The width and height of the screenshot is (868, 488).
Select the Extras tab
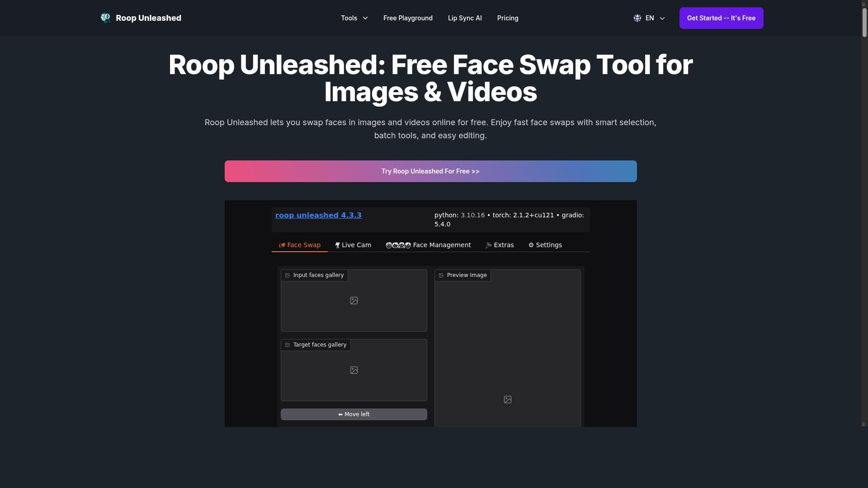500,245
